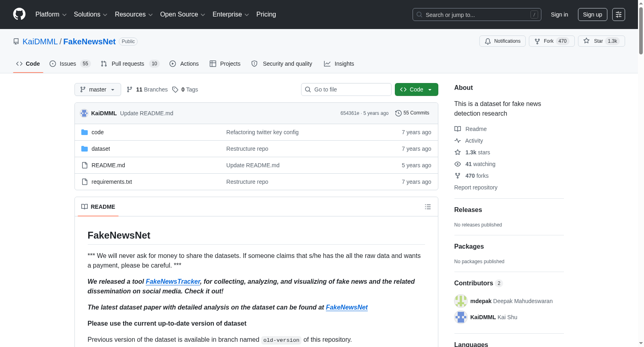Open the command palette icon button

pyautogui.click(x=619, y=15)
